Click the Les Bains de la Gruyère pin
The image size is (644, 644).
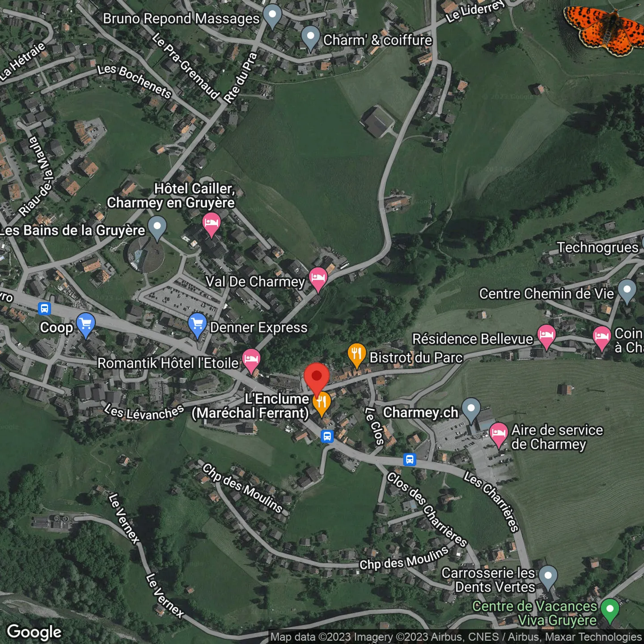pos(157,229)
